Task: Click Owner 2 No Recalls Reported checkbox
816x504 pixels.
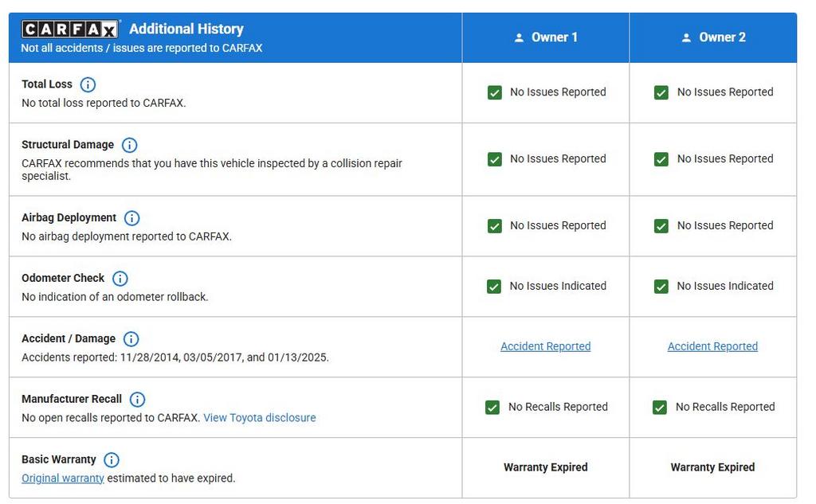Action: (660, 408)
